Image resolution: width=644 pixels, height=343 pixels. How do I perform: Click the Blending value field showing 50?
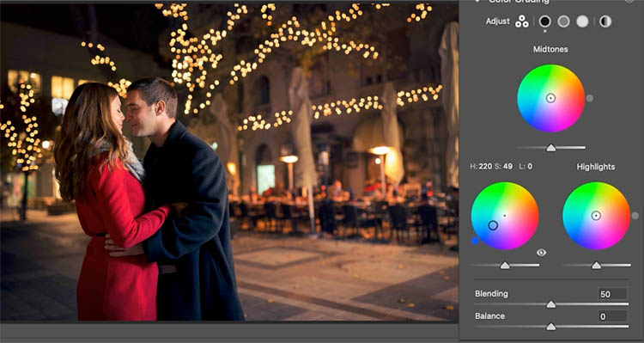pos(612,294)
